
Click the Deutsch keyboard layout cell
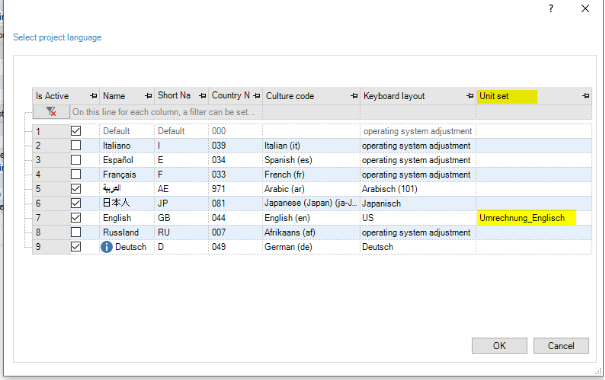[x=418, y=247]
